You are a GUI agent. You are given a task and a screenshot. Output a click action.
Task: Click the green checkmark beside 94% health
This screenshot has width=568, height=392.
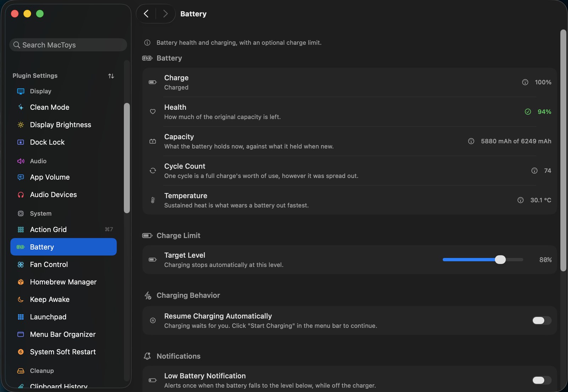[x=528, y=111]
